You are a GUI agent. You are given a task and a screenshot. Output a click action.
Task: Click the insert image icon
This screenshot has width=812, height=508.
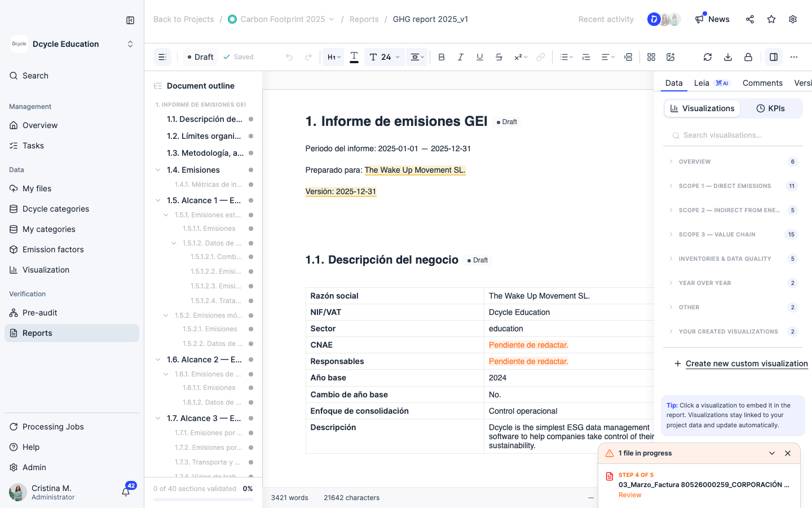[x=670, y=57]
